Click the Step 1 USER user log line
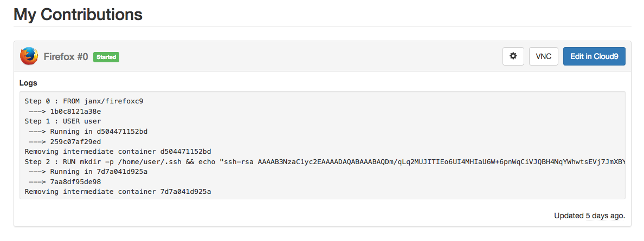644x241 pixels. (63, 121)
